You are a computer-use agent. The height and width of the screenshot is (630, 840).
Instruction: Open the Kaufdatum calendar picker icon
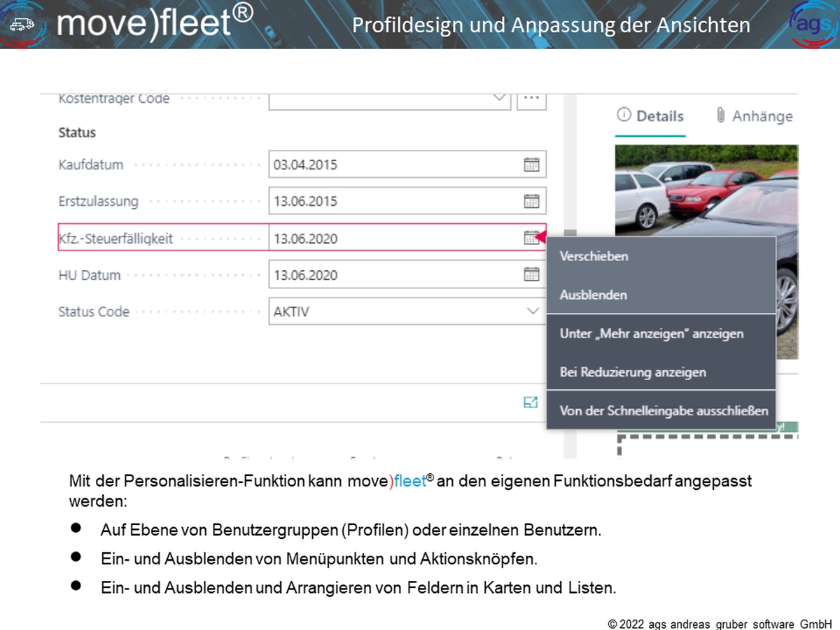click(x=532, y=164)
